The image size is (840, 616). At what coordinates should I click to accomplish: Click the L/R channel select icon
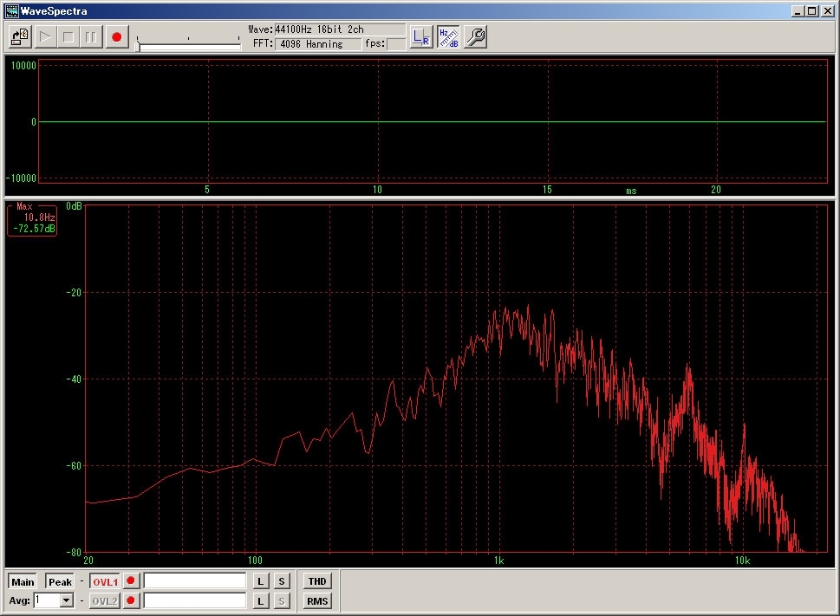click(421, 37)
